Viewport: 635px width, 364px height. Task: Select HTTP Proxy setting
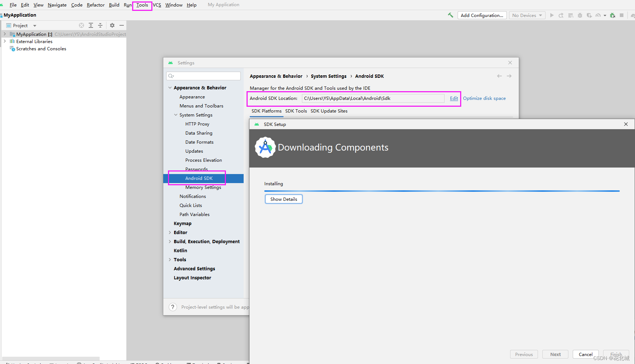(x=197, y=124)
